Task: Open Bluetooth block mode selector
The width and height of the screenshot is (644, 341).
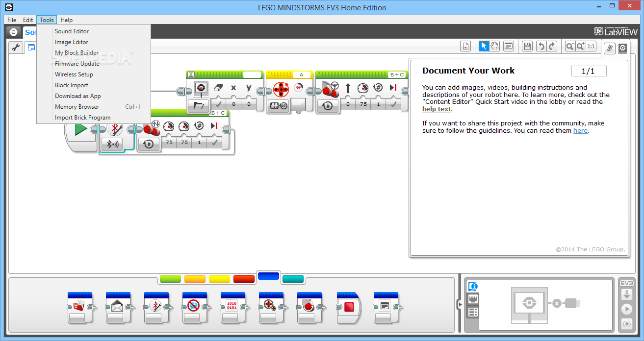Action: tap(113, 144)
